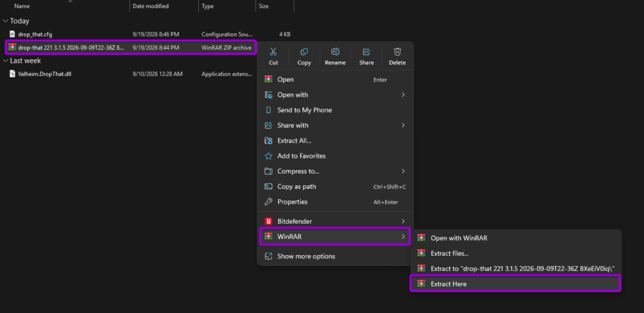Click the Extract All folder icon
644x313 pixels.
[x=269, y=141]
